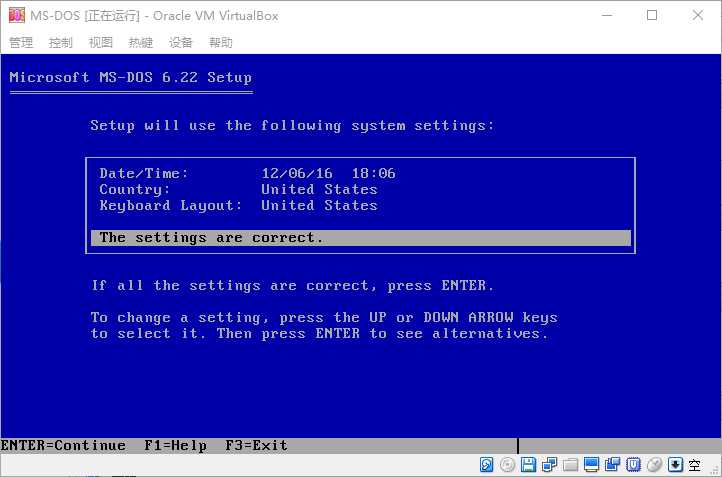Open the 热键 menu
The width and height of the screenshot is (722, 477).
click(x=140, y=43)
